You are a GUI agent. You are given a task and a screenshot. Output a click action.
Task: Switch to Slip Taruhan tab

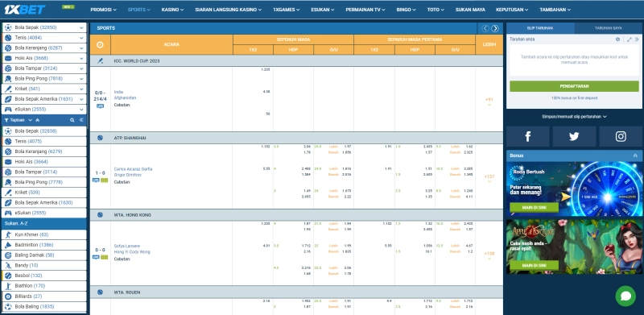click(540, 28)
